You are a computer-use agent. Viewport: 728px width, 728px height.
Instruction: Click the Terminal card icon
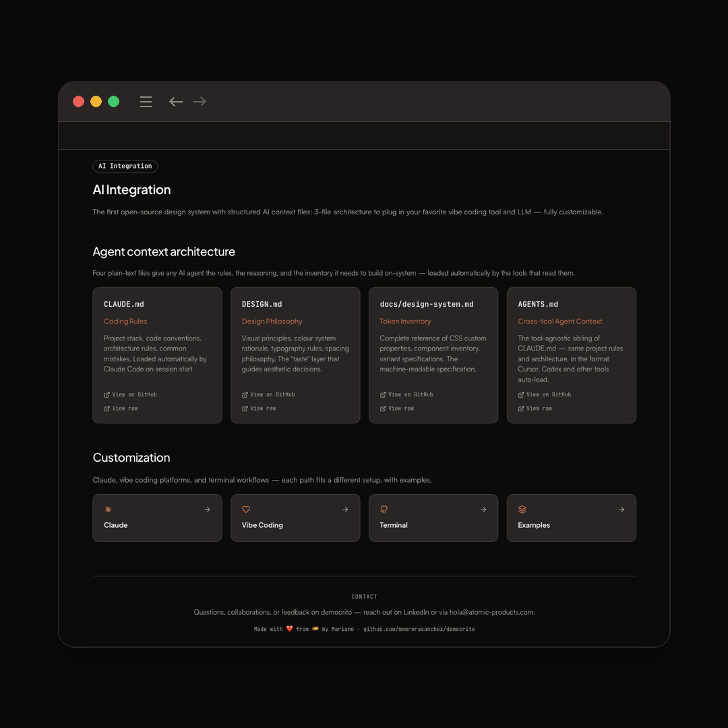pos(384,510)
